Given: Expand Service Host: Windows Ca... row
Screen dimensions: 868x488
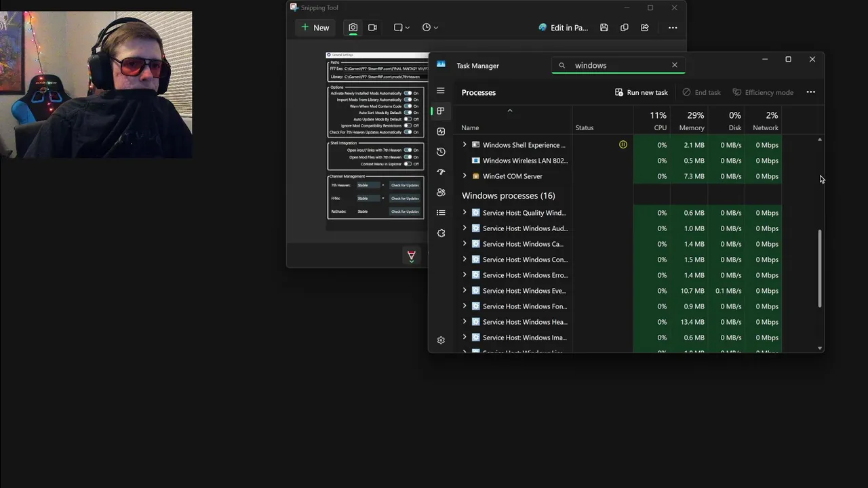Looking at the screenshot, I should 465,243.
